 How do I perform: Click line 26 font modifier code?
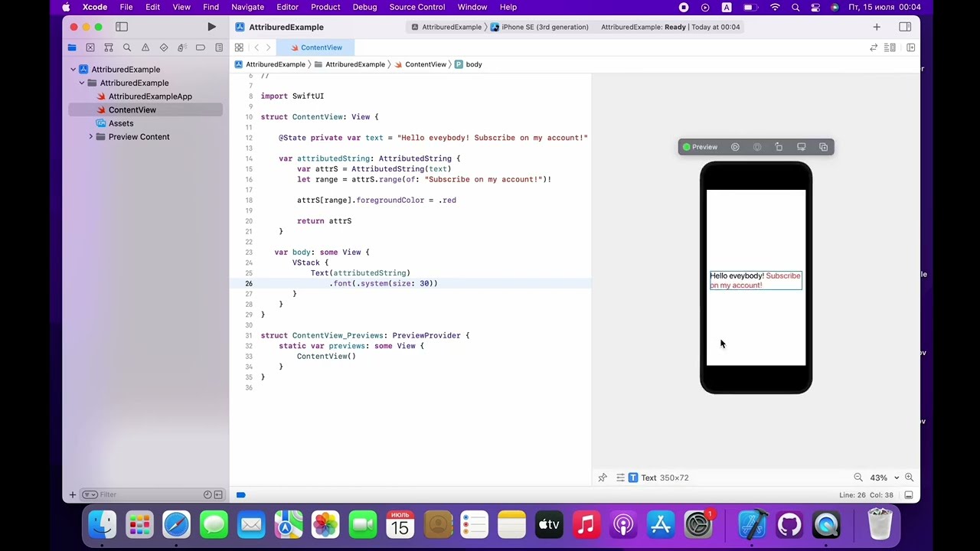(x=384, y=283)
